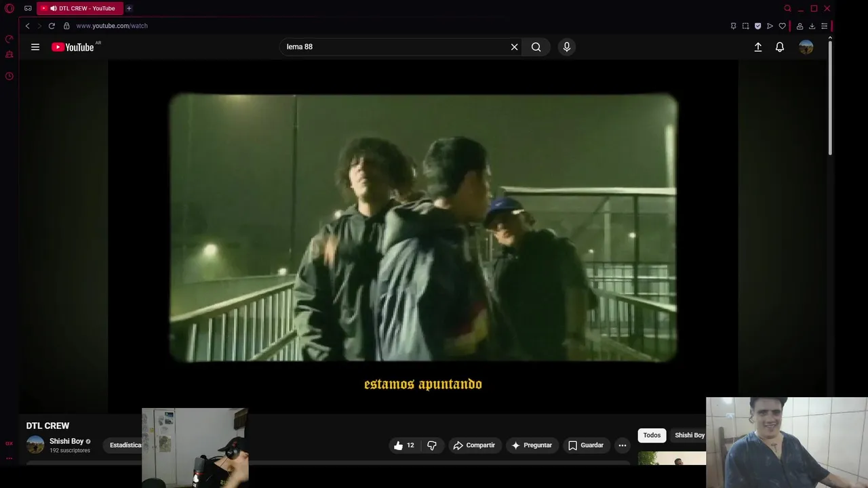The height and width of the screenshot is (488, 868).
Task: Open the Opera main menu logo
Action: click(x=9, y=9)
